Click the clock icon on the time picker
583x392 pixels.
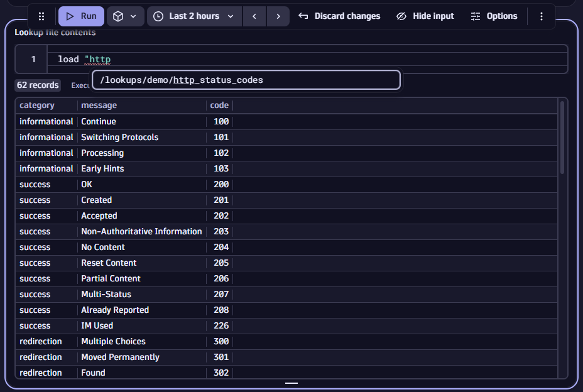pos(157,16)
